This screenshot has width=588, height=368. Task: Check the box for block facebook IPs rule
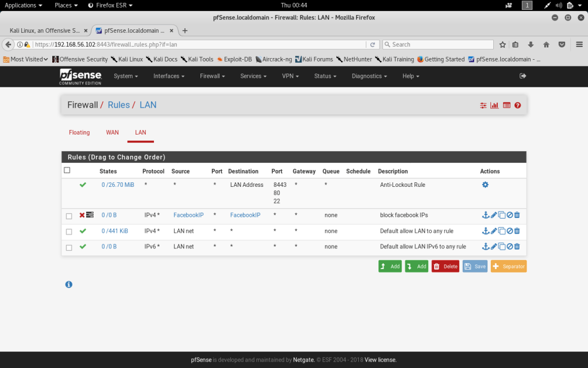pos(69,216)
